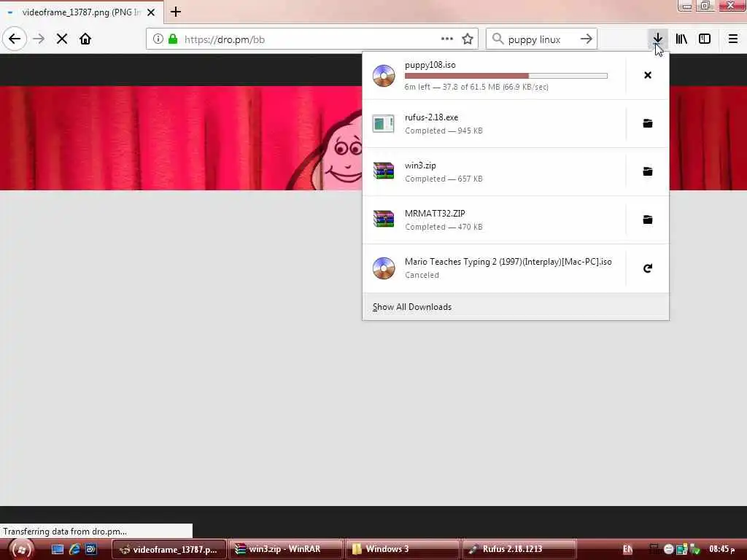747x560 pixels.
Task: Close the videoframe_13787.png tab
Action: [x=151, y=12]
